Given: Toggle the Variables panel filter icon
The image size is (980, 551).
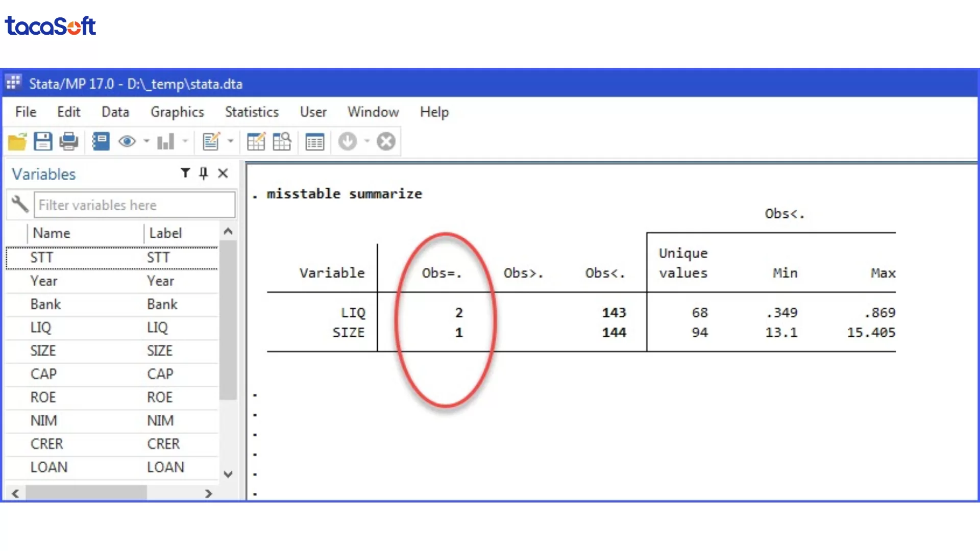Looking at the screenshot, I should (x=185, y=173).
